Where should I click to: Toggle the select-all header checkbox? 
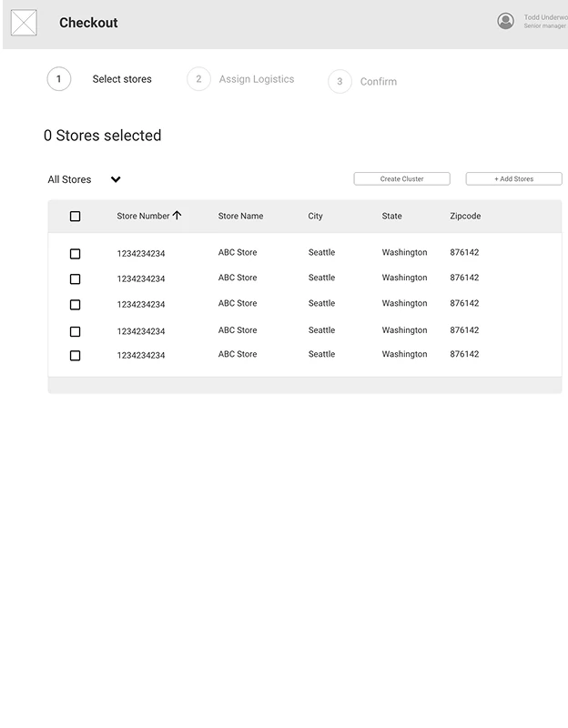[x=75, y=217]
